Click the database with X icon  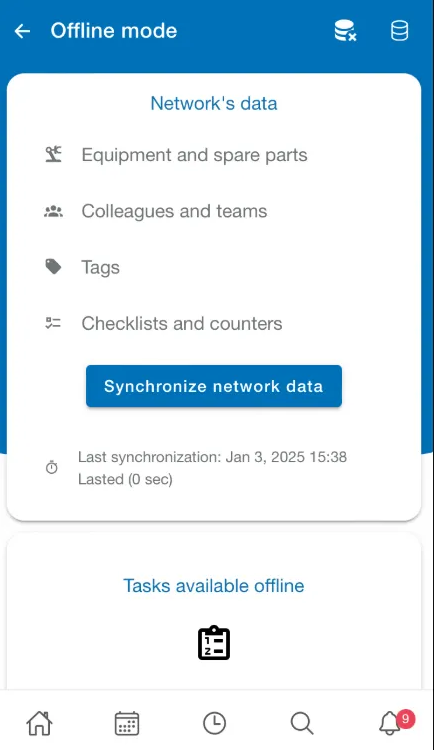pyautogui.click(x=345, y=31)
